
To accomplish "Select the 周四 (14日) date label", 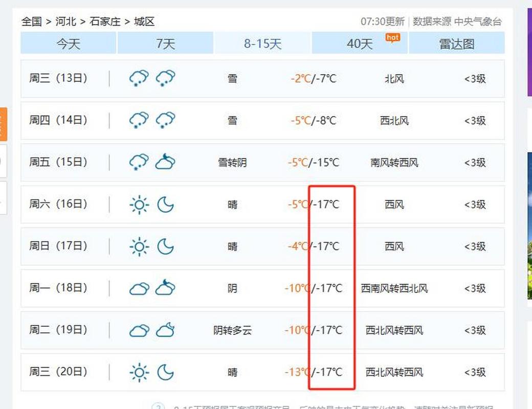I will click(x=58, y=120).
